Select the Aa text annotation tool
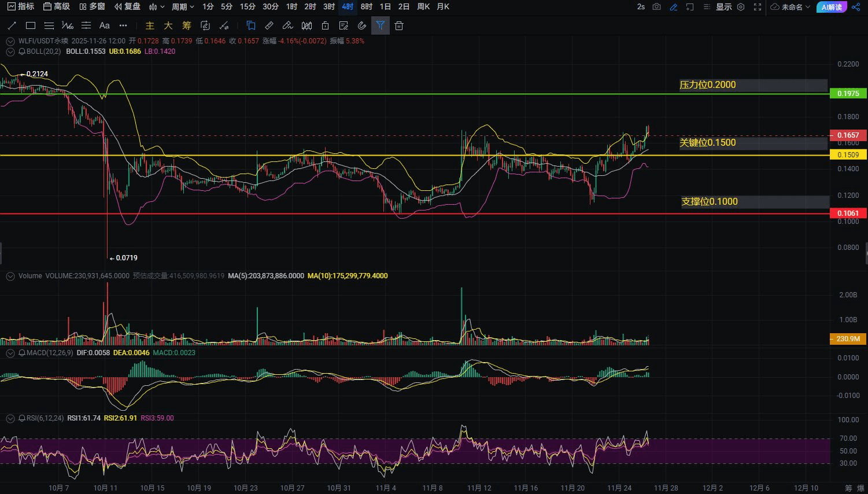 click(105, 25)
